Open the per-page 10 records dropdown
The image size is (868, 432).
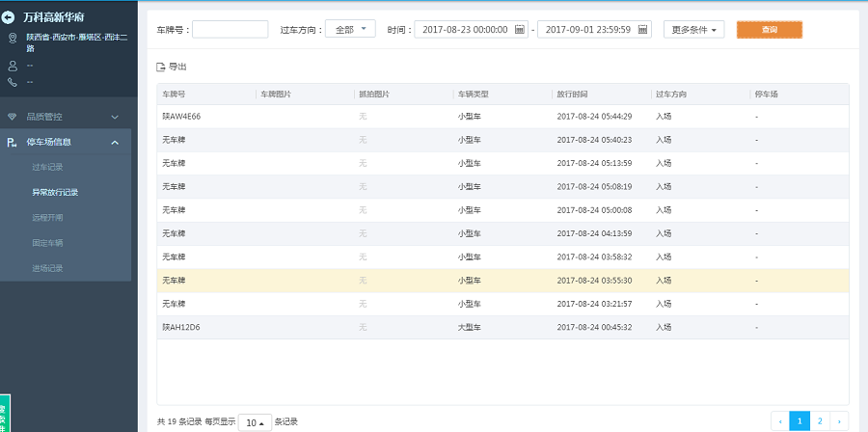[x=256, y=422]
